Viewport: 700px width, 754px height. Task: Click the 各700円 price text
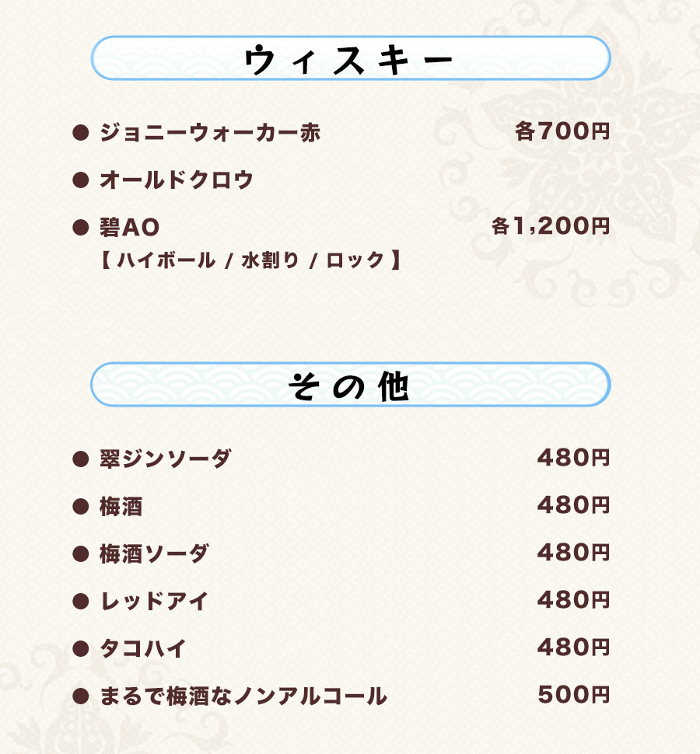(562, 132)
